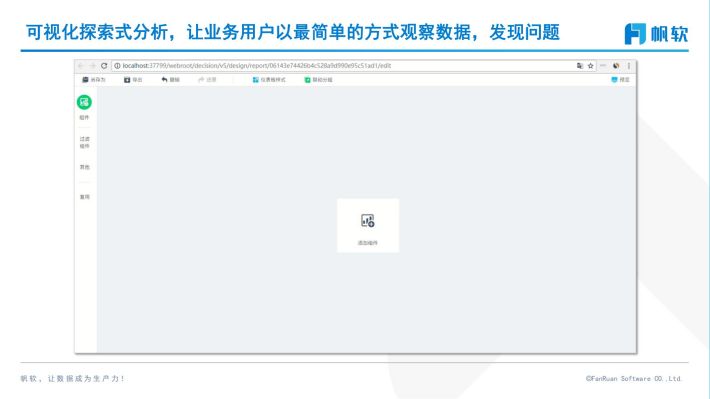This screenshot has height=399, width=710.
Task: Open the Preview (预览) button
Action: 620,80
